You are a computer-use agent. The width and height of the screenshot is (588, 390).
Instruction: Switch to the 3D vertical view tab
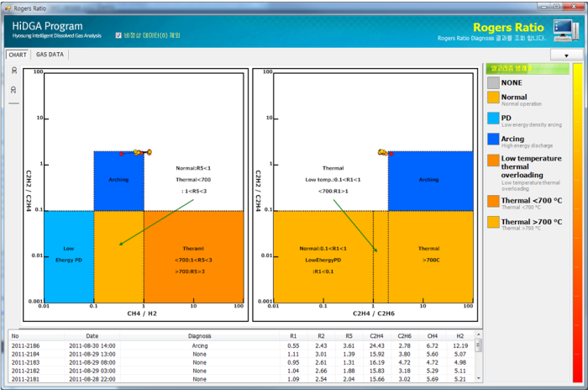tap(14, 71)
